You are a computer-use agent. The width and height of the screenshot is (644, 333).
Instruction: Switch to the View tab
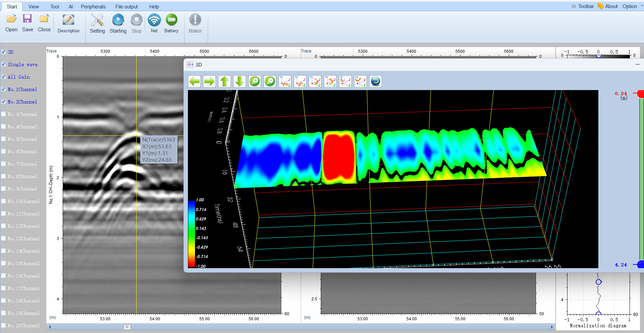34,6
